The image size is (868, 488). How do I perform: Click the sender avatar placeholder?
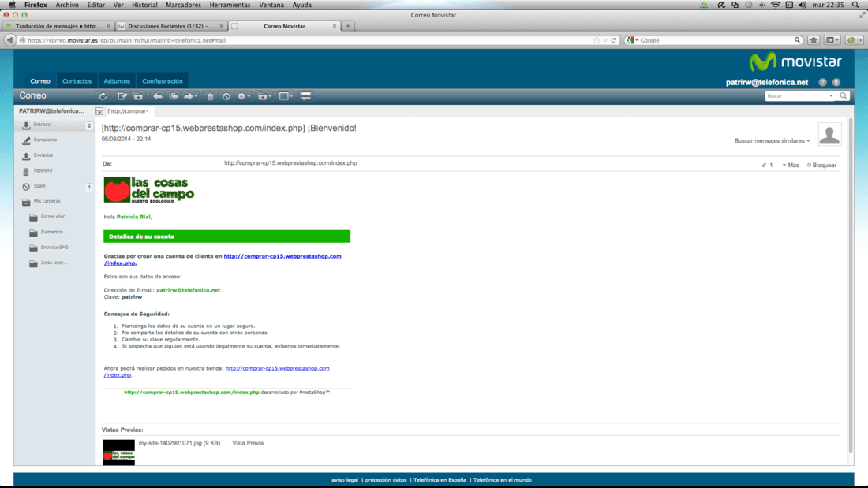coord(829,135)
